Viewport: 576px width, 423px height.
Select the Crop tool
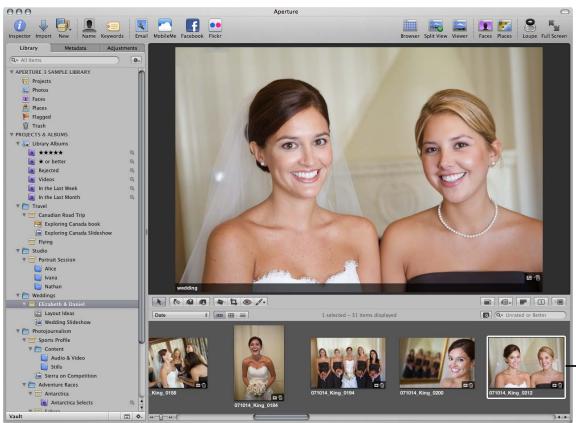point(233,302)
